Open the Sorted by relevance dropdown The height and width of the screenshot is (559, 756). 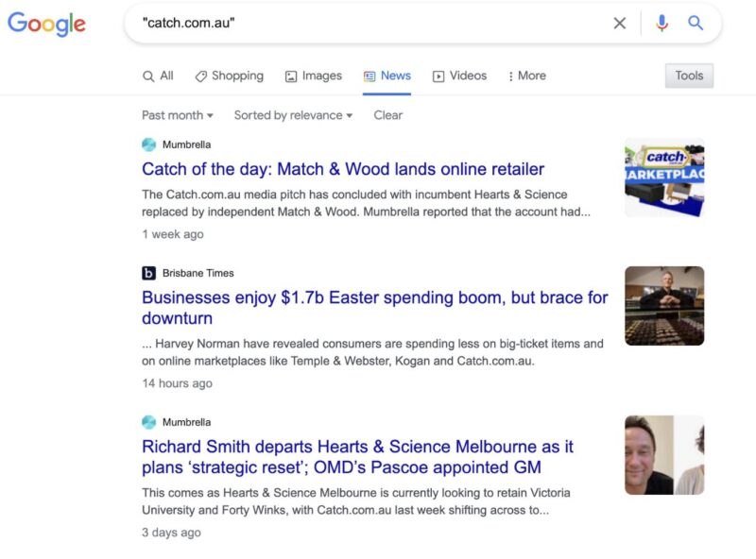click(x=293, y=115)
